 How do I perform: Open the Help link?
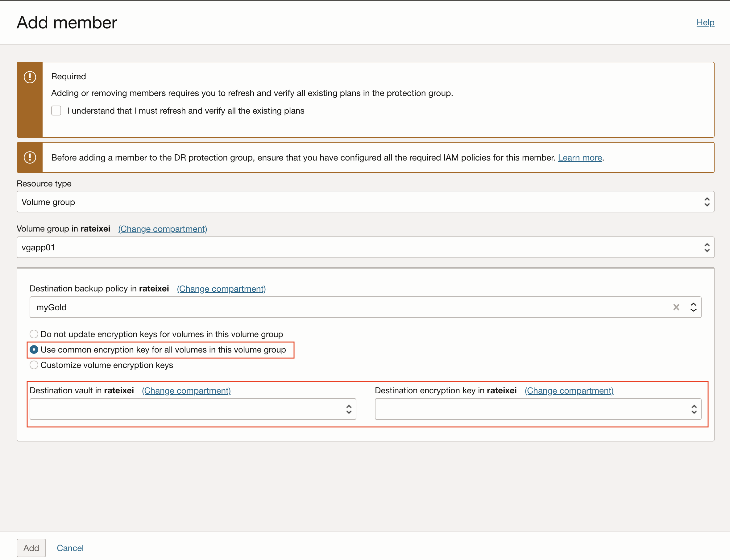point(705,22)
